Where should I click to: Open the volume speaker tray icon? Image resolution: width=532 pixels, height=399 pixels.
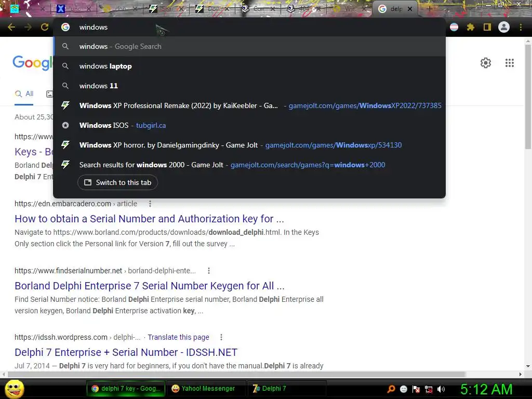click(x=441, y=389)
